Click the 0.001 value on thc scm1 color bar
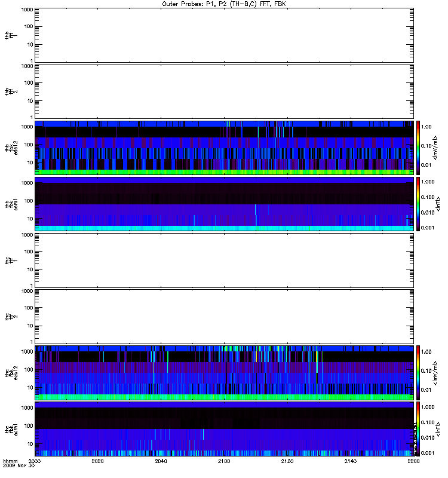The width and height of the screenshot is (448, 478). pyautogui.click(x=428, y=453)
